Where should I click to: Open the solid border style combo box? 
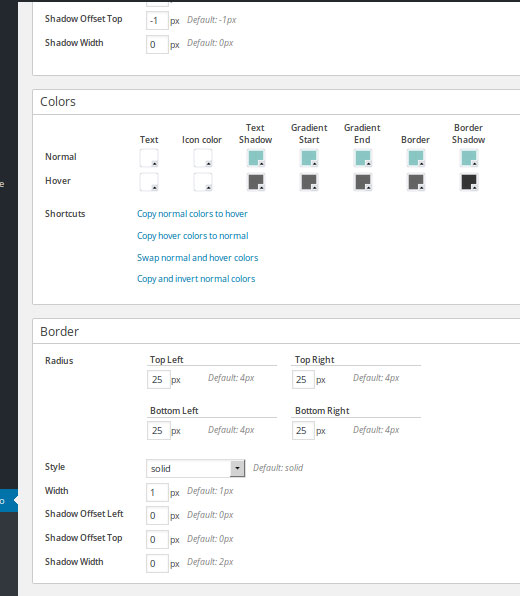click(195, 468)
